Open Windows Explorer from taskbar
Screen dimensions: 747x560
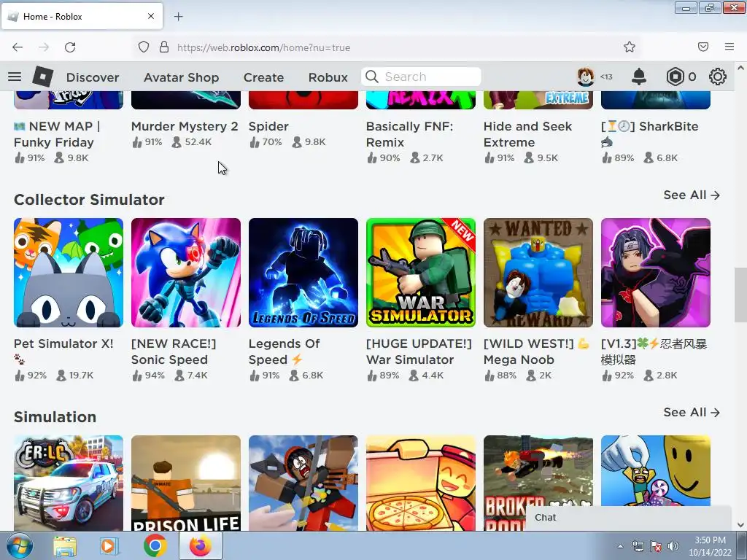(x=65, y=546)
